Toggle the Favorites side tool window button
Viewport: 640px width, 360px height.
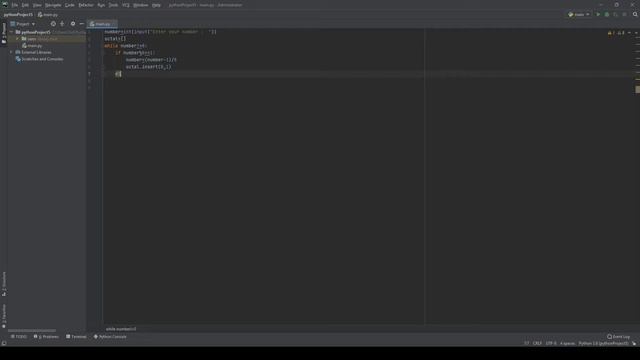[x=4, y=316]
